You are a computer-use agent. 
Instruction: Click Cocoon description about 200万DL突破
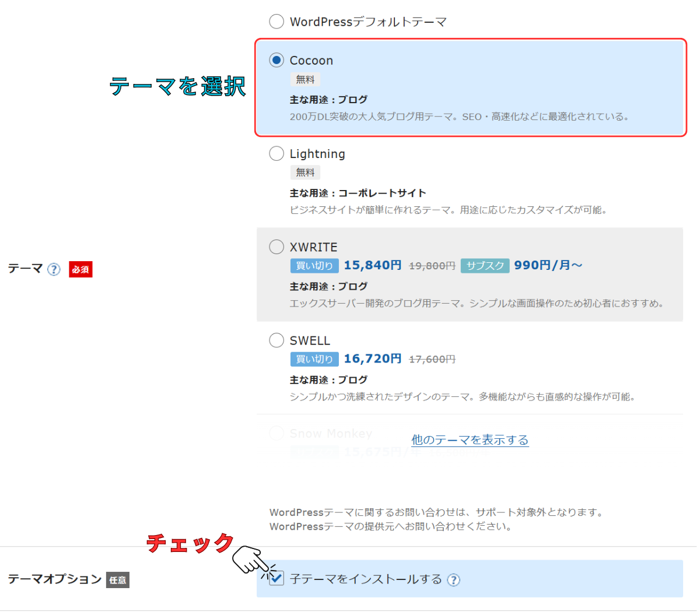coord(460,117)
